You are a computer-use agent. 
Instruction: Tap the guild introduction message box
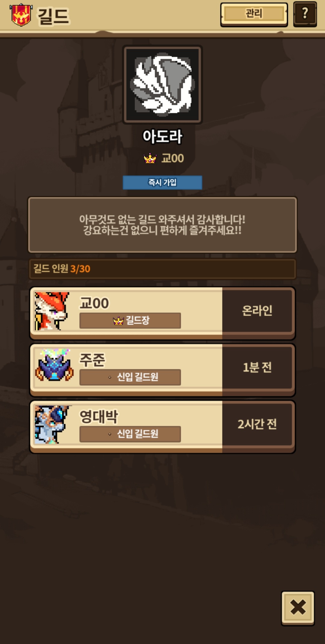point(162,225)
